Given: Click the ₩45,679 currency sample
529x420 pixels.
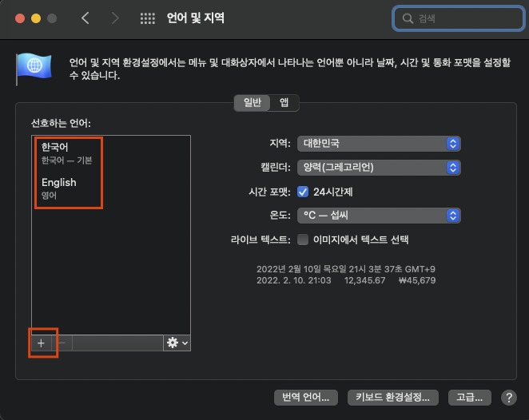Looking at the screenshot, I should point(417,280).
